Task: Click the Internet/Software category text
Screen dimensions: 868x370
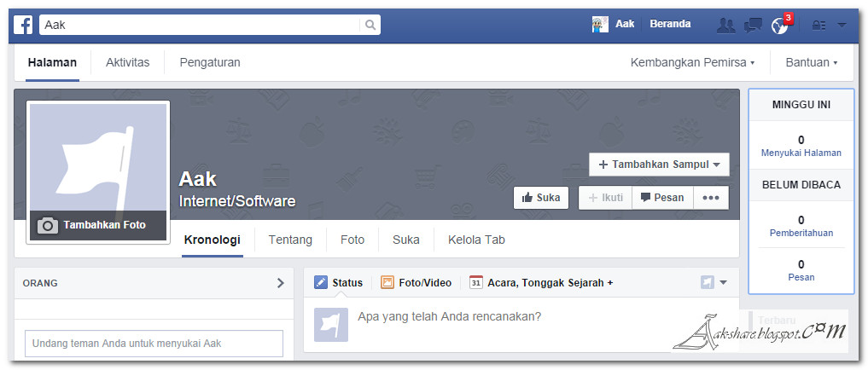Action: [x=237, y=200]
